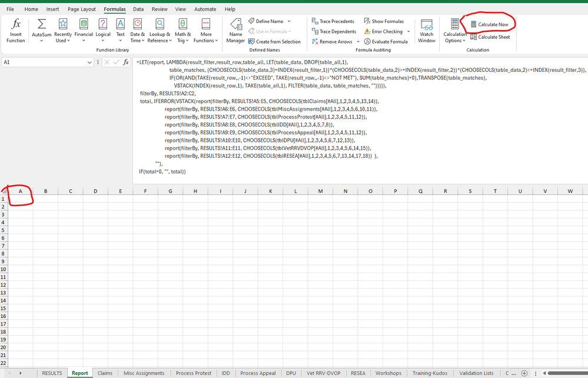Open the RESULTS sheet tab
This screenshot has width=588, height=378.
click(x=52, y=373)
